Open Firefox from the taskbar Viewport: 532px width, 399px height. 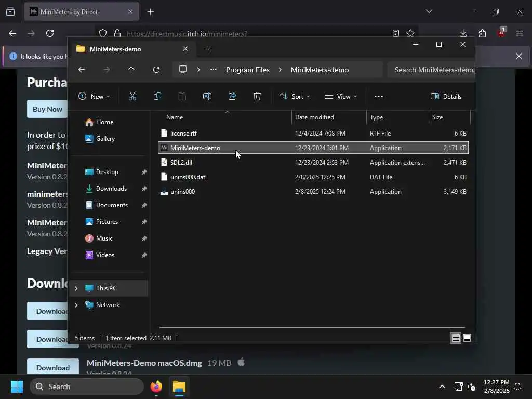pyautogui.click(x=156, y=387)
